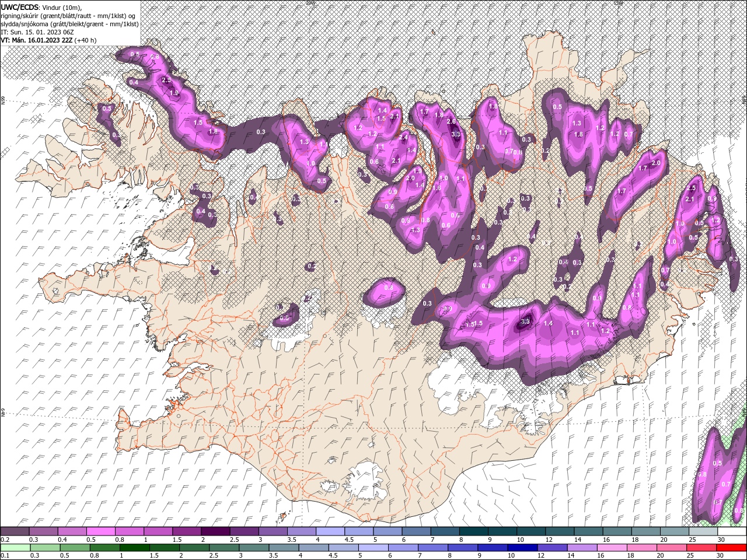Select the light lavender 4 snow legend swatch
The image size is (747, 560).
330,531
